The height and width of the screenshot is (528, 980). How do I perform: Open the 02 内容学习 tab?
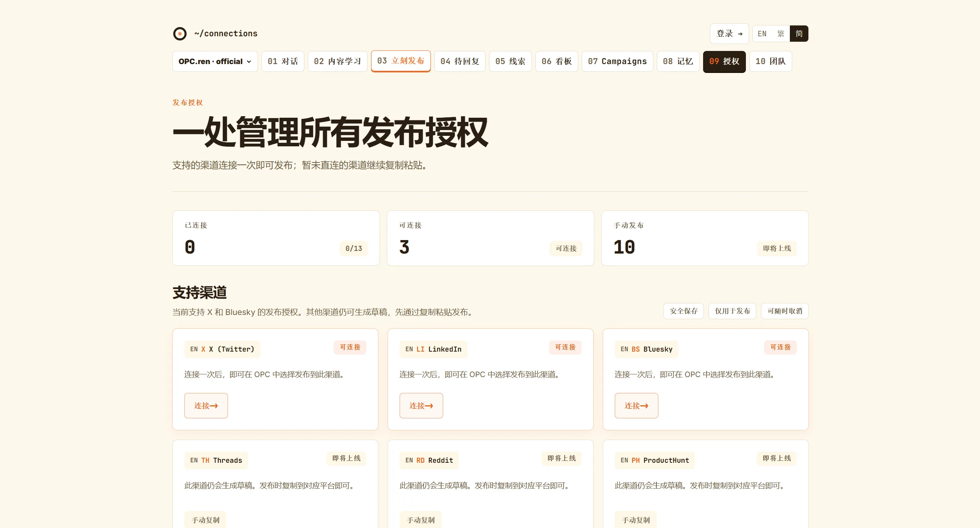[x=337, y=61]
